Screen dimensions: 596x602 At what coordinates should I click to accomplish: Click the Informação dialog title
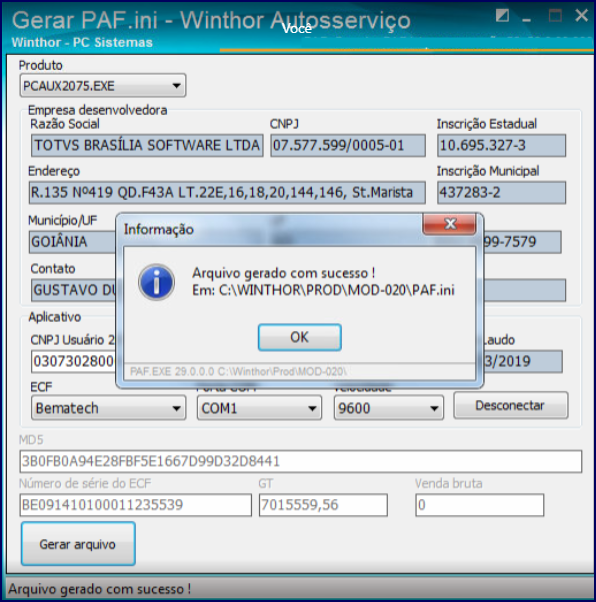pyautogui.click(x=159, y=230)
